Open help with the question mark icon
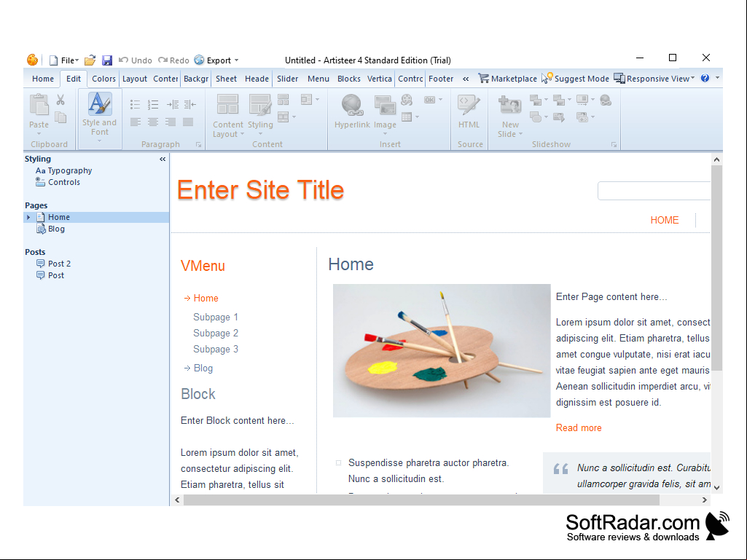 pos(705,78)
